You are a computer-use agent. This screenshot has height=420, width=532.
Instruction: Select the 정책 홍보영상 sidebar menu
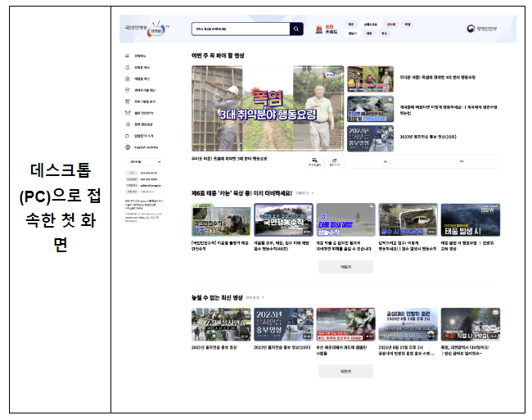[x=143, y=124]
